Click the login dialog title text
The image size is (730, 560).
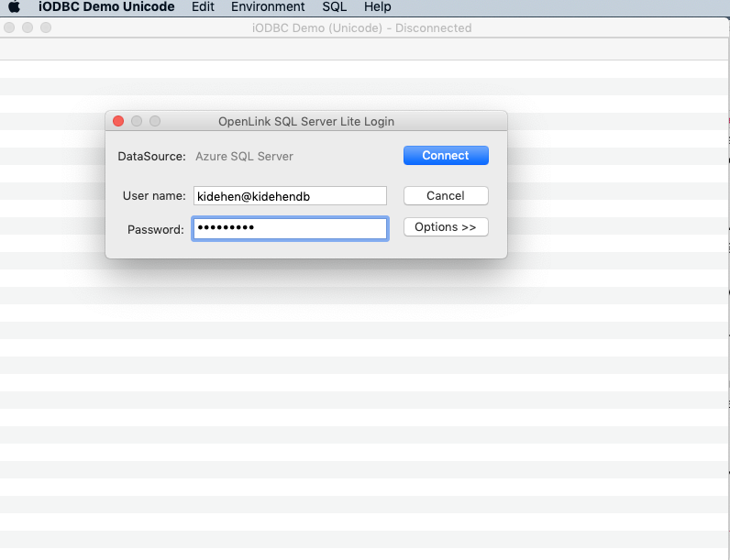click(x=306, y=121)
